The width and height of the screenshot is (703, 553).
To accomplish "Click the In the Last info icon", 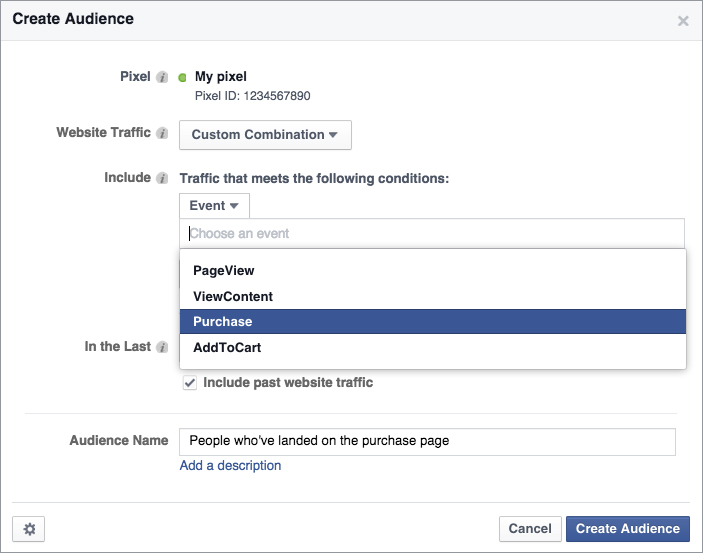I will point(162,347).
